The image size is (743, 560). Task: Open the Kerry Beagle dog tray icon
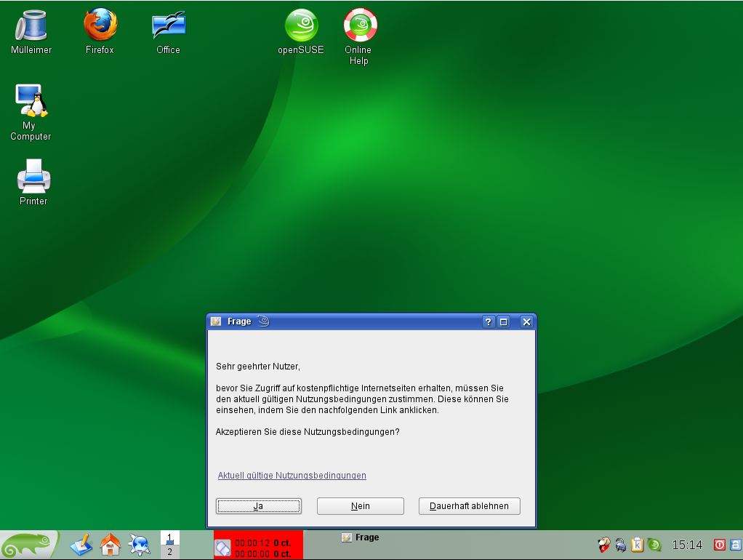click(603, 545)
